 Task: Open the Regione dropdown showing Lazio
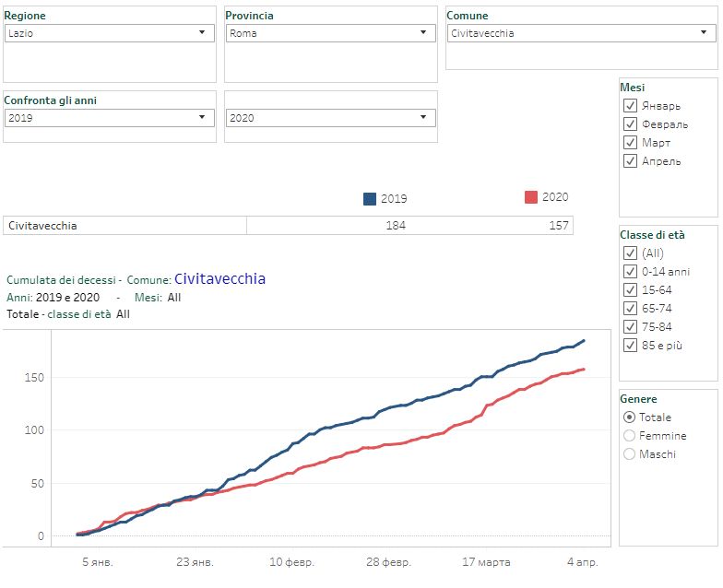[x=107, y=32]
